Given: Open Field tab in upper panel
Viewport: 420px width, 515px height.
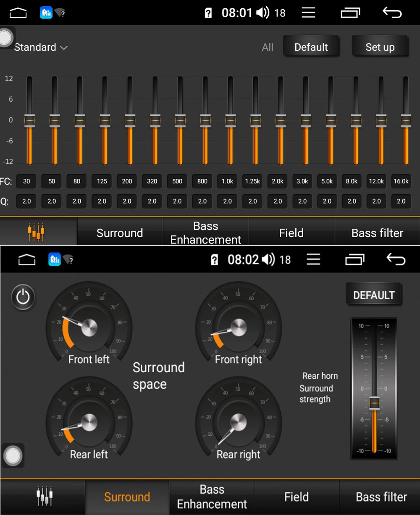Looking at the screenshot, I should tap(291, 233).
